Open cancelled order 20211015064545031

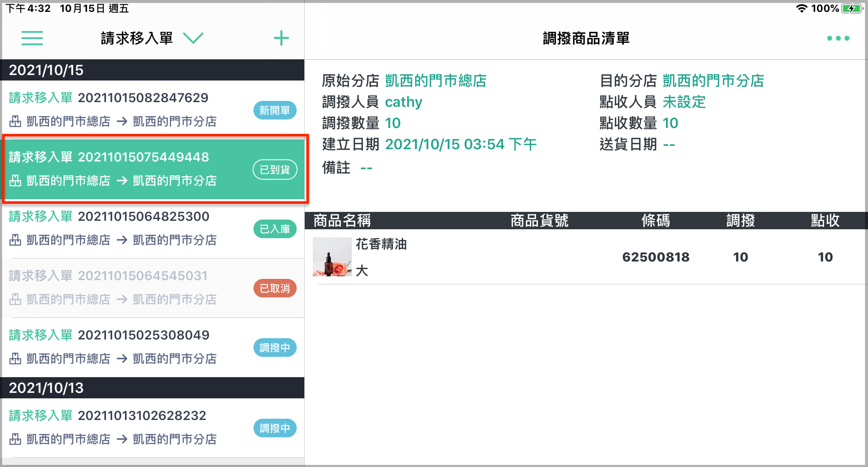click(153, 288)
